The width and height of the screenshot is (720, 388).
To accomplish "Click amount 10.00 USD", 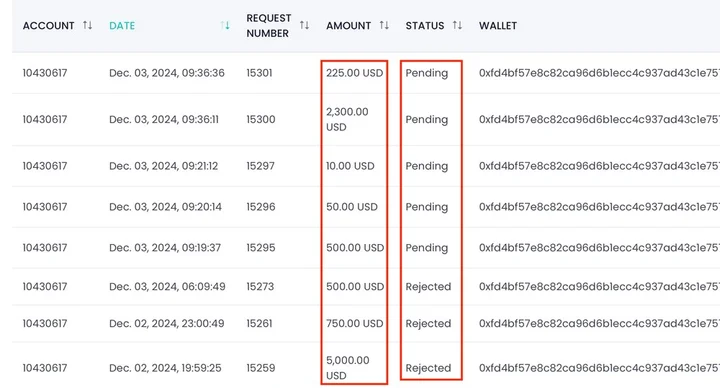I will (350, 166).
